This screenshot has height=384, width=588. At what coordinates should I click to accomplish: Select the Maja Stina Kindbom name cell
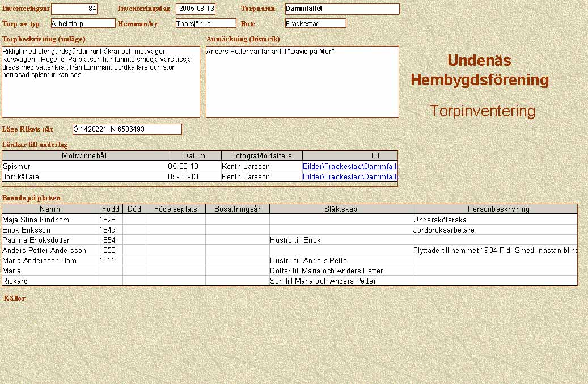pyautogui.click(x=50, y=220)
